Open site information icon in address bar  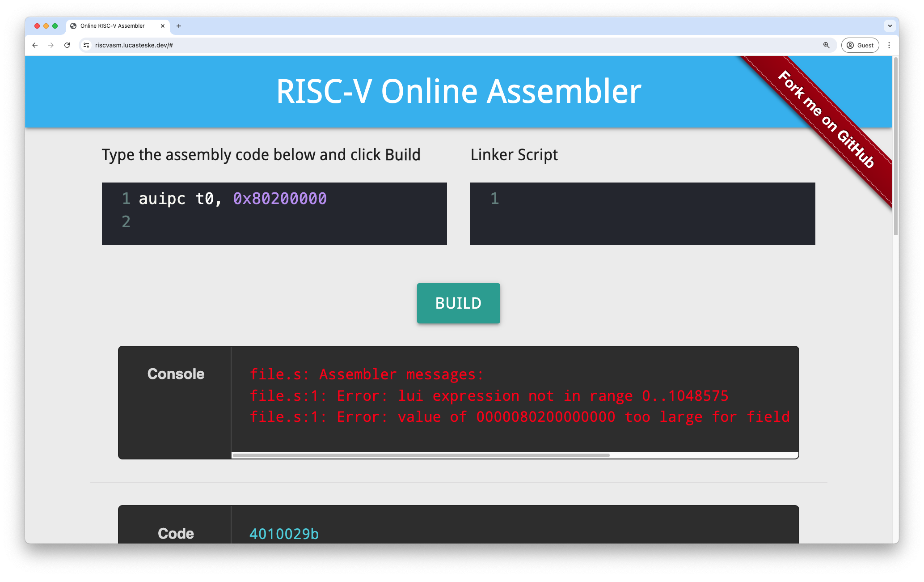pyautogui.click(x=87, y=45)
